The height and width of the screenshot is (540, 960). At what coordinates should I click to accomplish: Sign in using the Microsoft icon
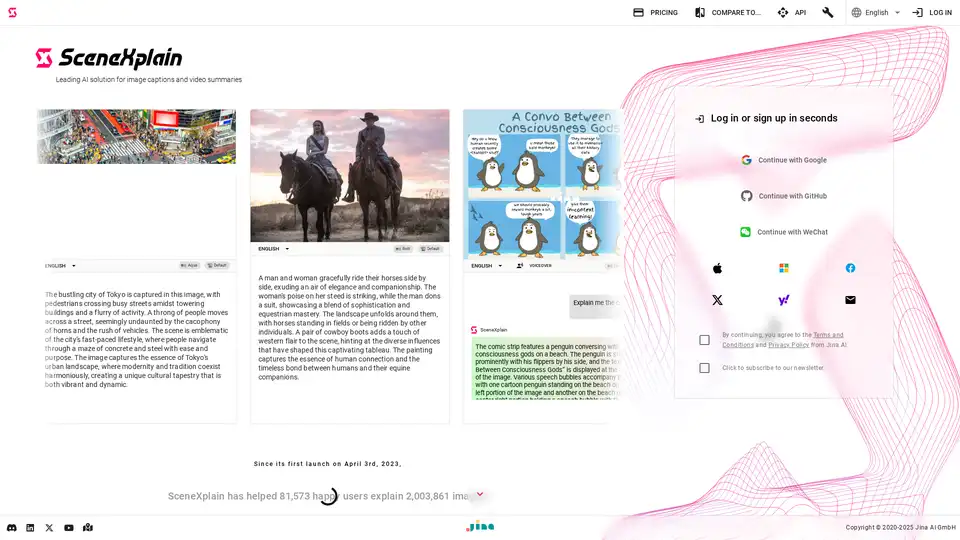point(784,268)
